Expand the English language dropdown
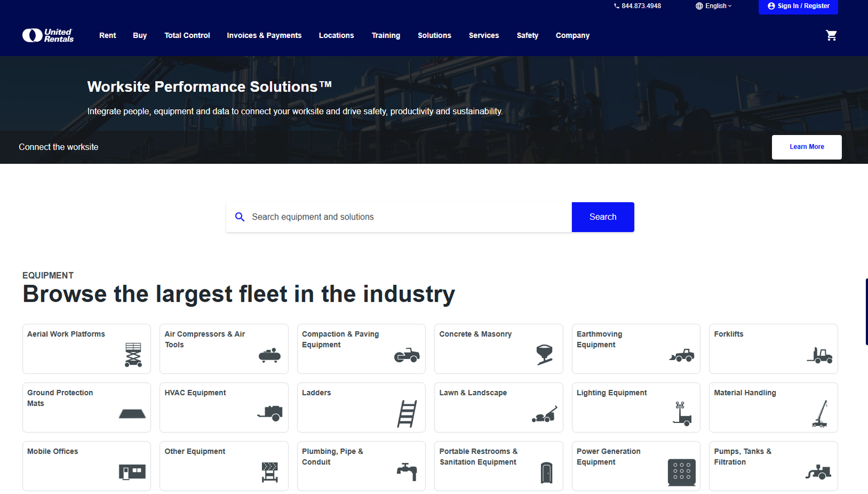This screenshot has width=868, height=494. [x=713, y=6]
